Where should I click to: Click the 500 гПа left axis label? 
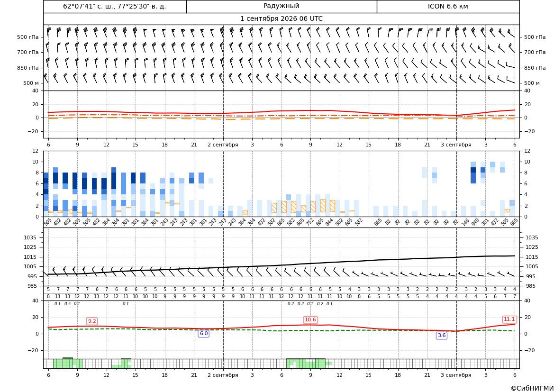coord(28,37)
